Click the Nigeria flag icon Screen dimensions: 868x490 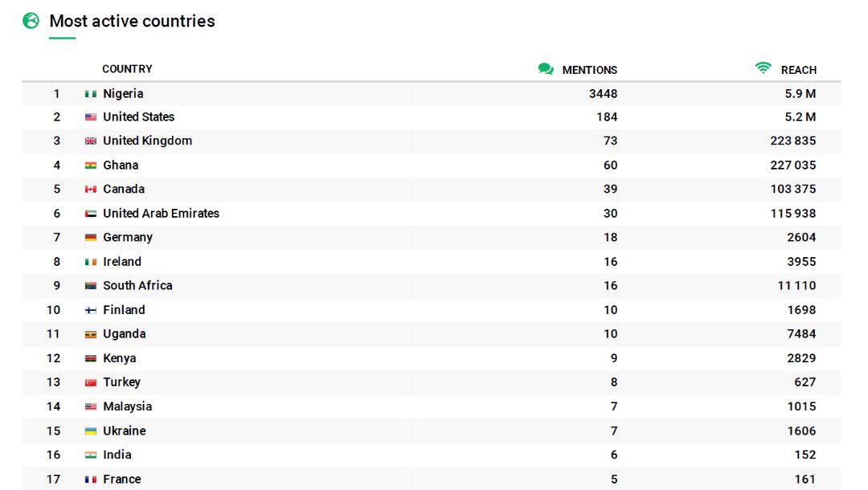tap(91, 94)
